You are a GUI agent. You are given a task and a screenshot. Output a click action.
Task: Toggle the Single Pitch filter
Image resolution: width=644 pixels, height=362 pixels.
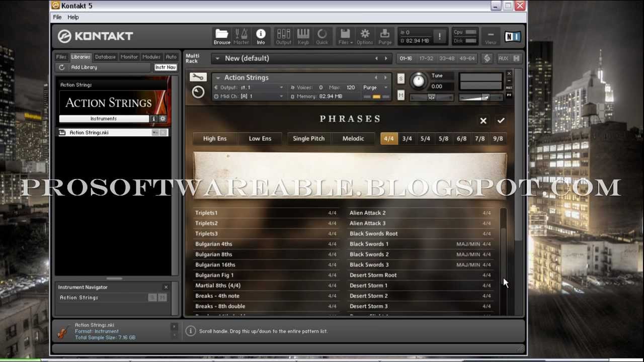(309, 139)
